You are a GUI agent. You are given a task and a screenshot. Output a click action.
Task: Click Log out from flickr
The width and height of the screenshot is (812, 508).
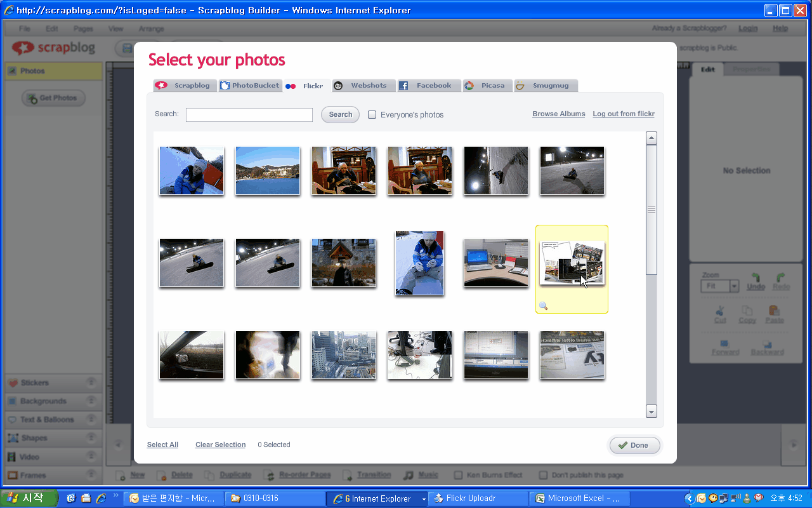coord(624,114)
